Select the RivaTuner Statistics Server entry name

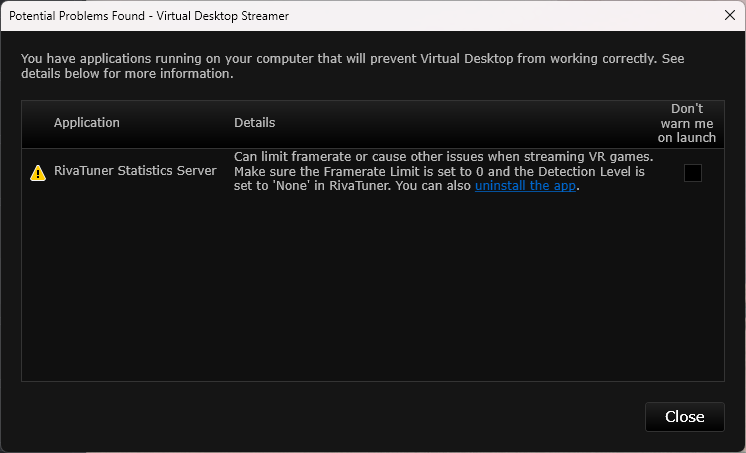point(135,171)
